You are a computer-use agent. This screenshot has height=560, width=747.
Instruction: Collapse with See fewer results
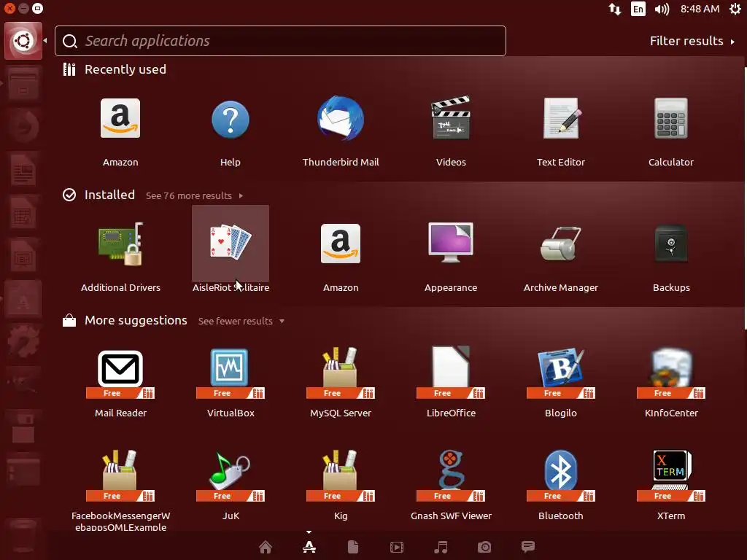click(x=241, y=321)
